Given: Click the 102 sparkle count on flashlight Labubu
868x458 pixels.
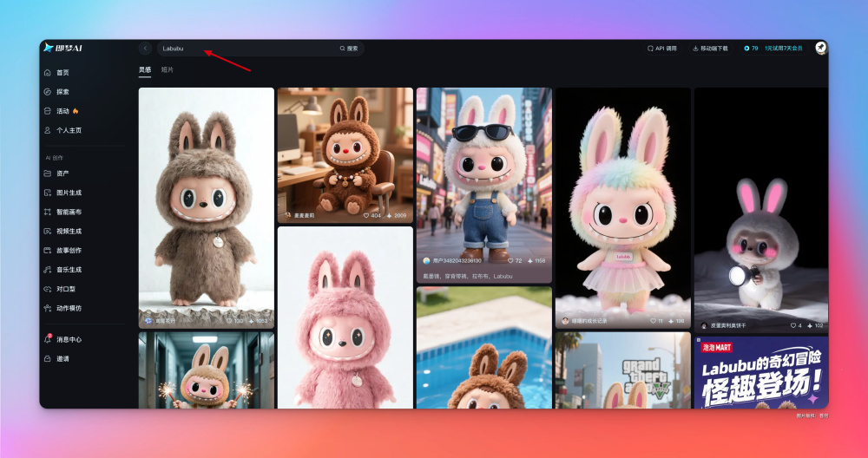Looking at the screenshot, I should [815, 325].
